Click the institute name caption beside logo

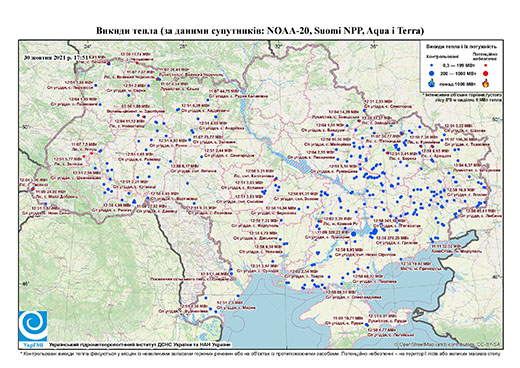point(140,344)
